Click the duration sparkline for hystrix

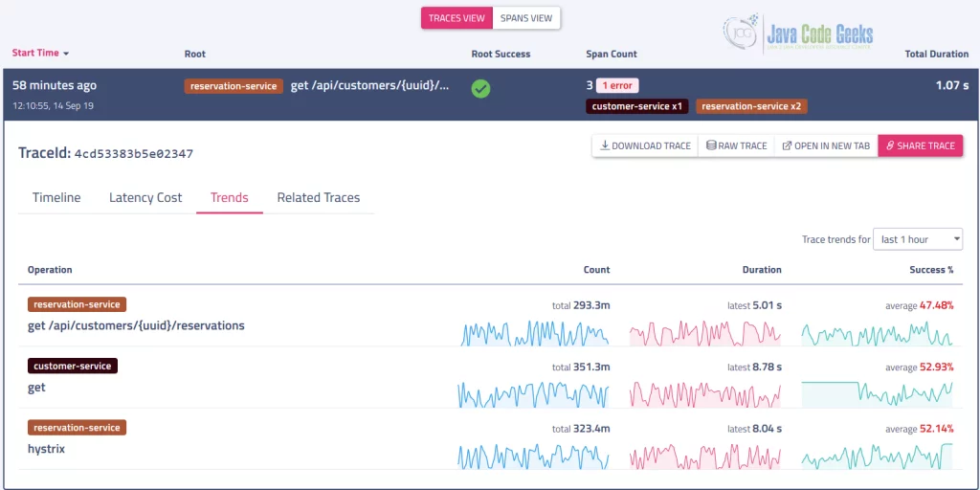tap(705, 457)
